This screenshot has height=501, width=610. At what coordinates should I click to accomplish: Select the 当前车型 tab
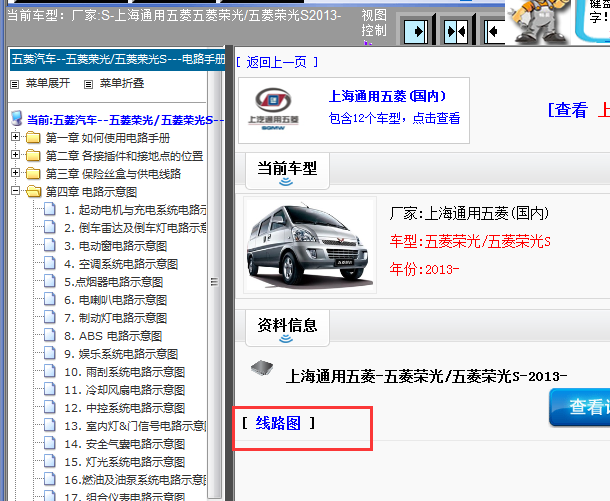[287, 171]
